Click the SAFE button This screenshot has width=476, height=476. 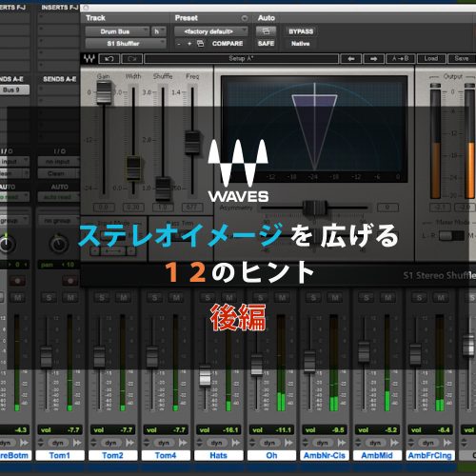click(x=266, y=44)
